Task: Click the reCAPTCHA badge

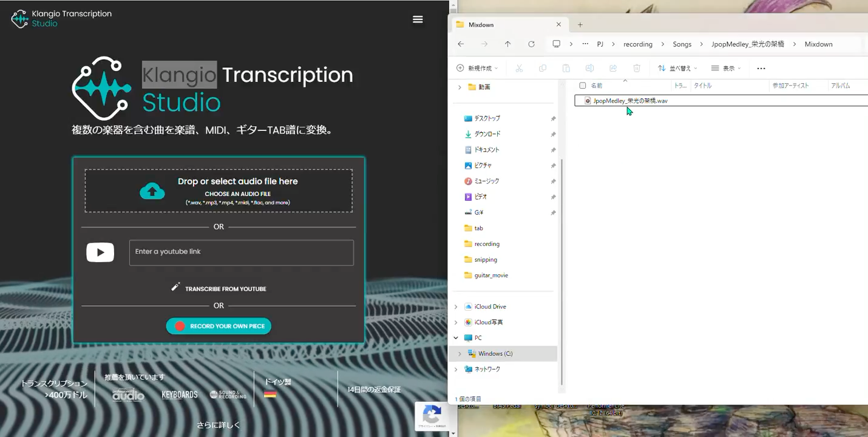Action: pyautogui.click(x=432, y=416)
